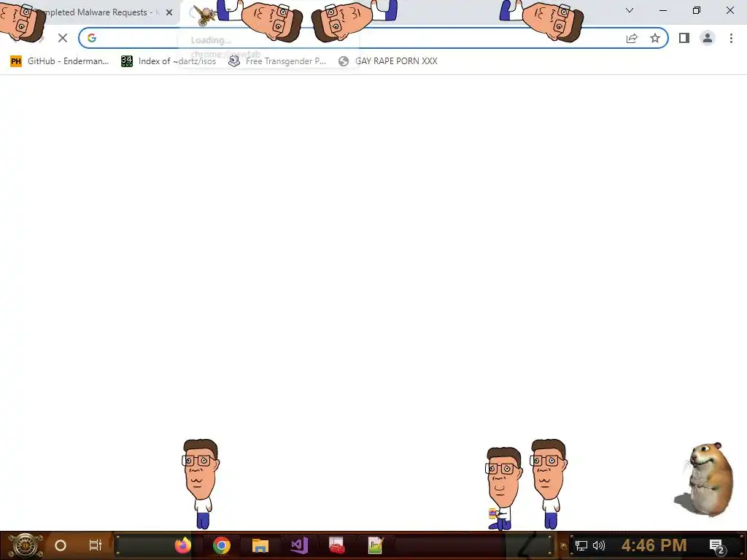Click the Google icon in the address bar
747x560 pixels.
point(92,38)
